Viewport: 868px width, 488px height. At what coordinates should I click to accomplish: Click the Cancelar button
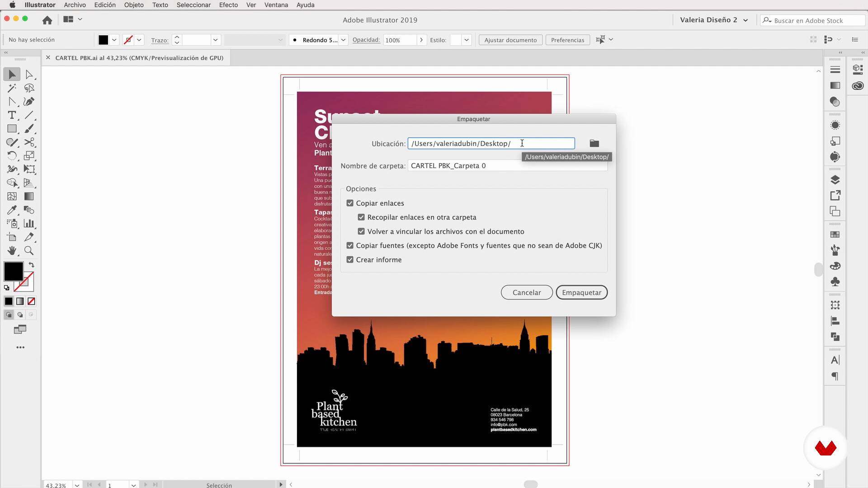pos(527,292)
